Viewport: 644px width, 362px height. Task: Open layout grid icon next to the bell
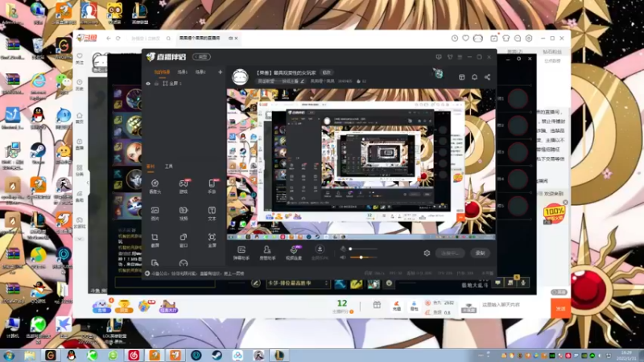(461, 77)
